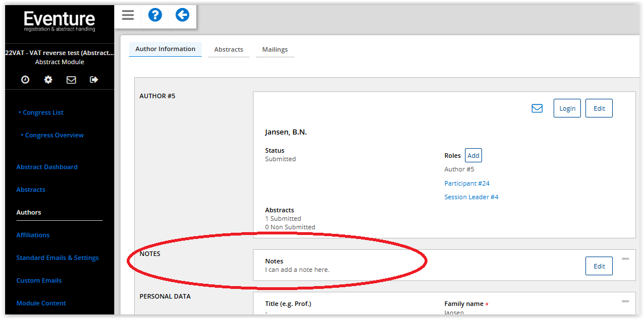The height and width of the screenshot is (319, 644).
Task: Click the back arrow icon
Action: (x=182, y=15)
